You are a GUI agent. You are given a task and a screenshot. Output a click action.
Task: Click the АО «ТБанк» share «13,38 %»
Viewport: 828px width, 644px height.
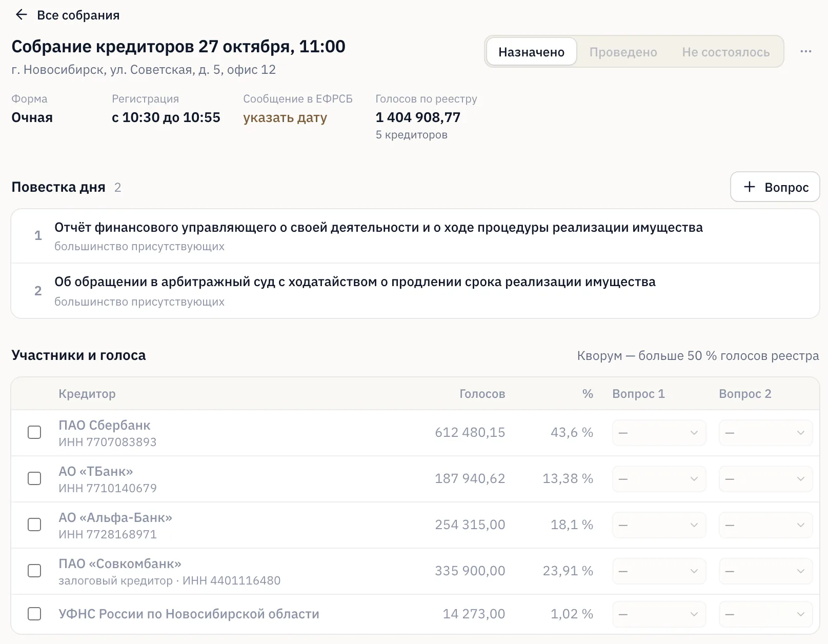(568, 478)
